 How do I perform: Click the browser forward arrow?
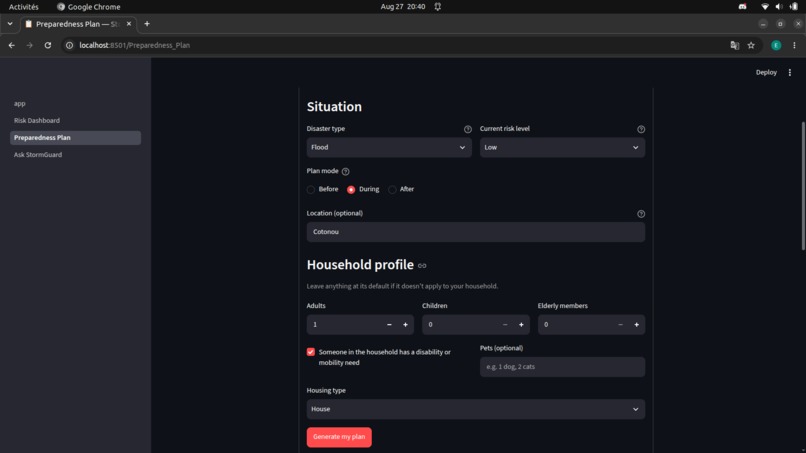pos(29,45)
